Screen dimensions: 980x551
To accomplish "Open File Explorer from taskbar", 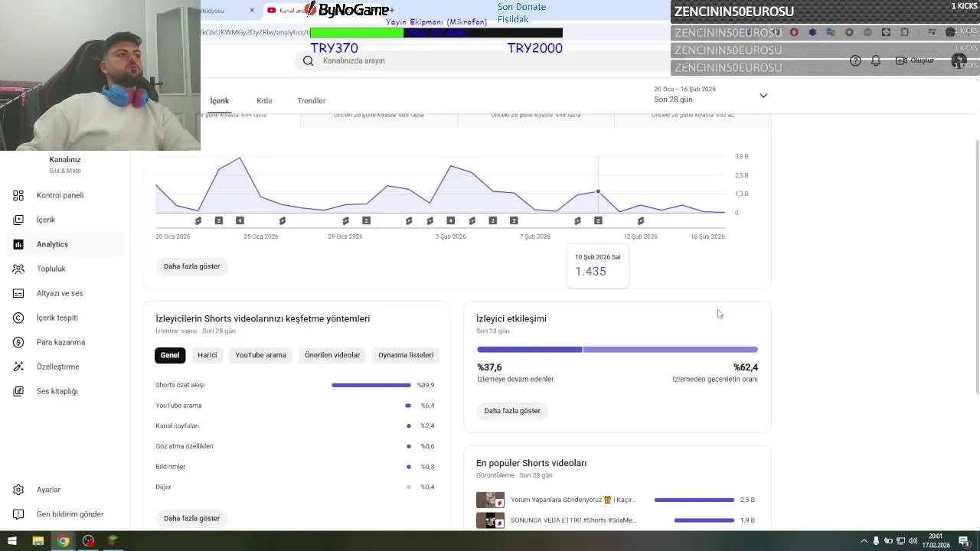I will [38, 541].
